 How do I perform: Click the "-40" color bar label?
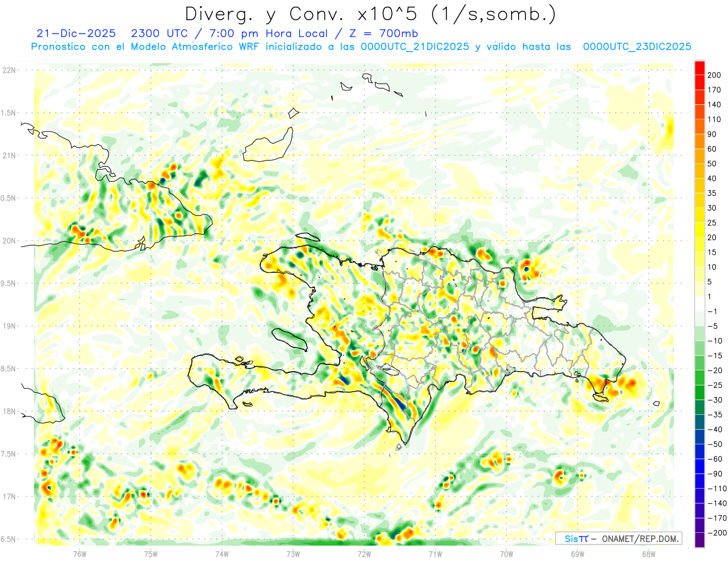coord(715,429)
